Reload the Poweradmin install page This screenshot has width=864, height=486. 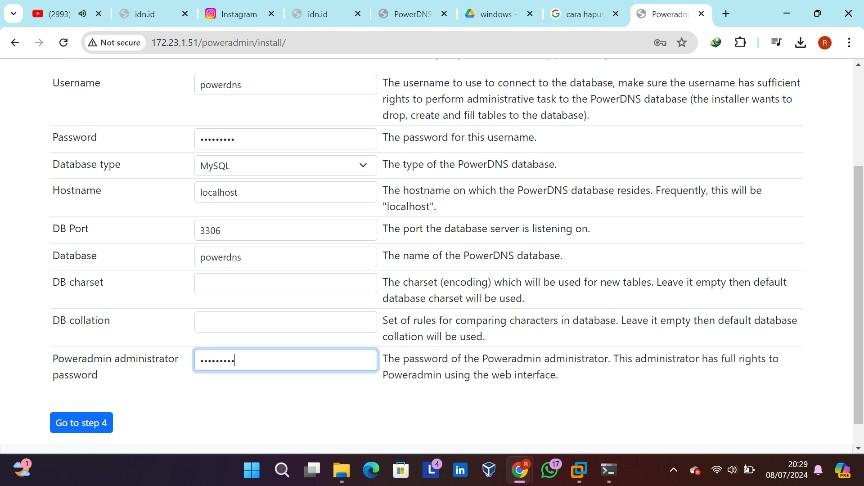[x=63, y=42]
